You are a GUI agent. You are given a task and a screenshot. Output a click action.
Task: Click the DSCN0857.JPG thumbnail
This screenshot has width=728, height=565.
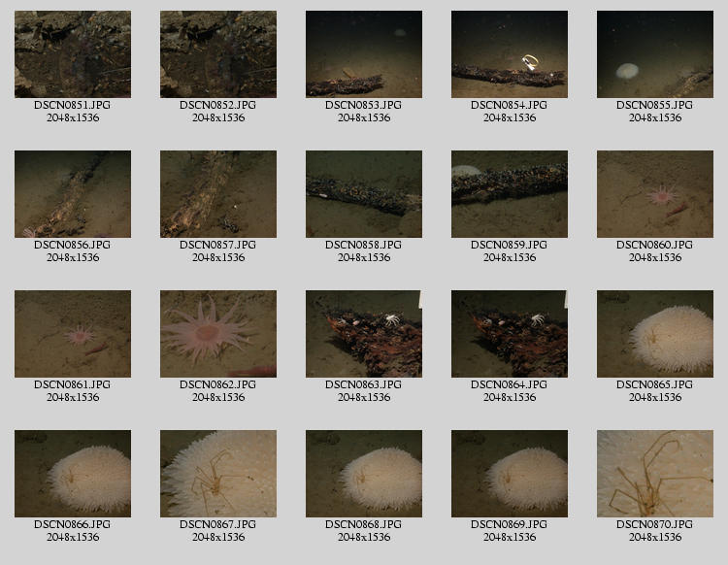pos(218,194)
